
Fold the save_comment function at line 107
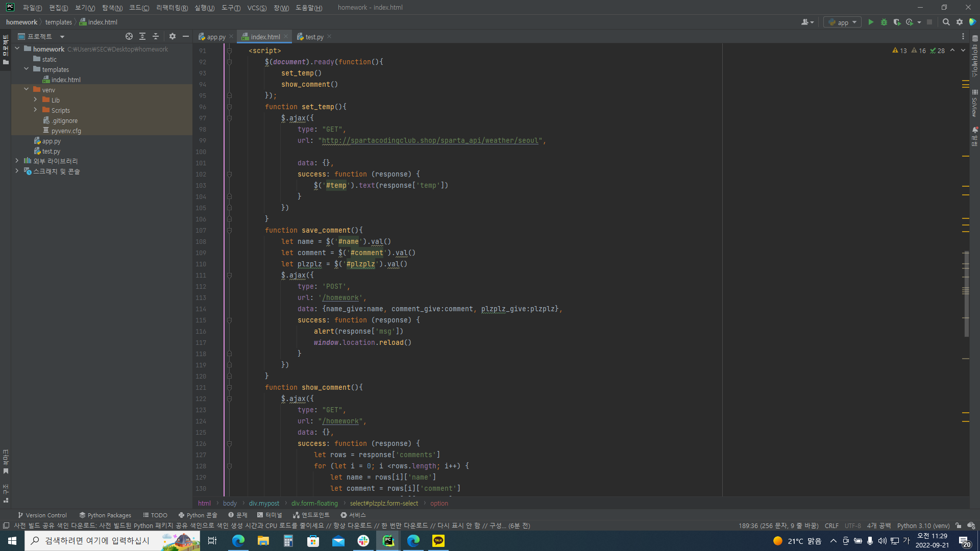229,230
